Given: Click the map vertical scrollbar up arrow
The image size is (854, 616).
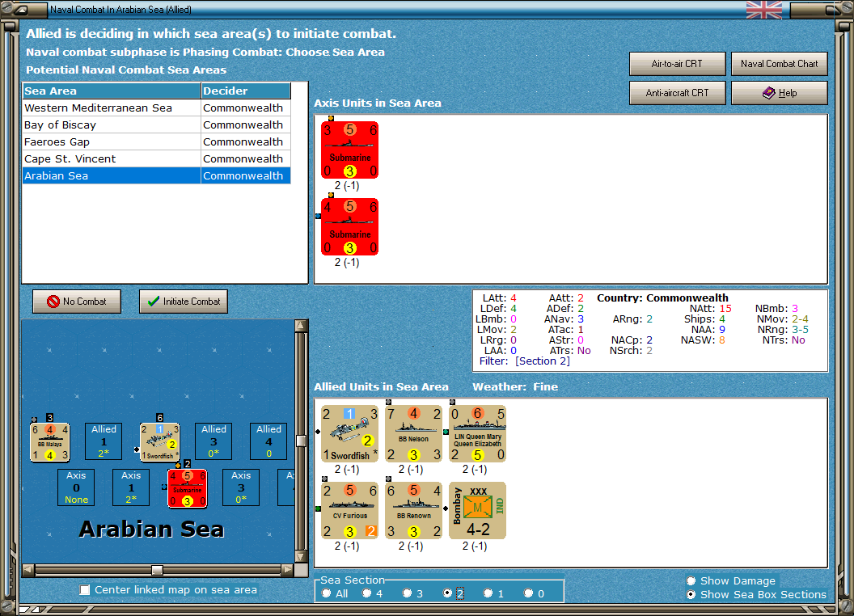Looking at the screenshot, I should (301, 326).
